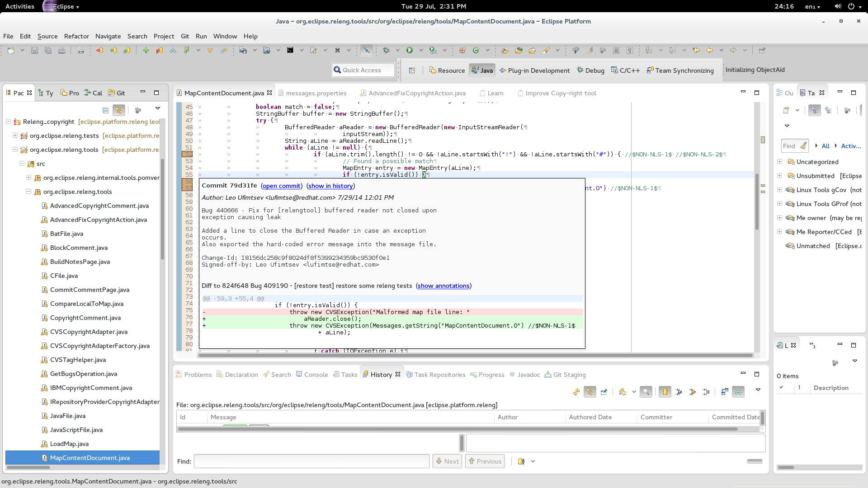Screen dimensions: 868x488
Task: Click Collapse All in Package Explorer
Action: coord(105,110)
